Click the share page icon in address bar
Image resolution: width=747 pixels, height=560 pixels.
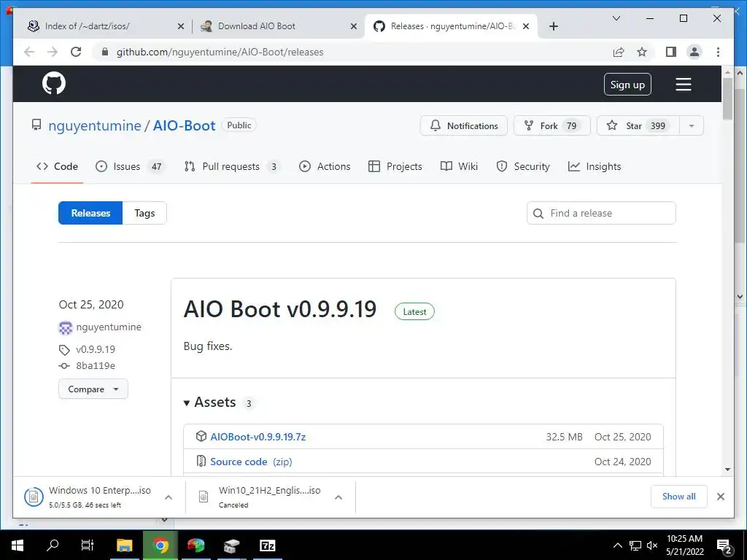(x=619, y=52)
